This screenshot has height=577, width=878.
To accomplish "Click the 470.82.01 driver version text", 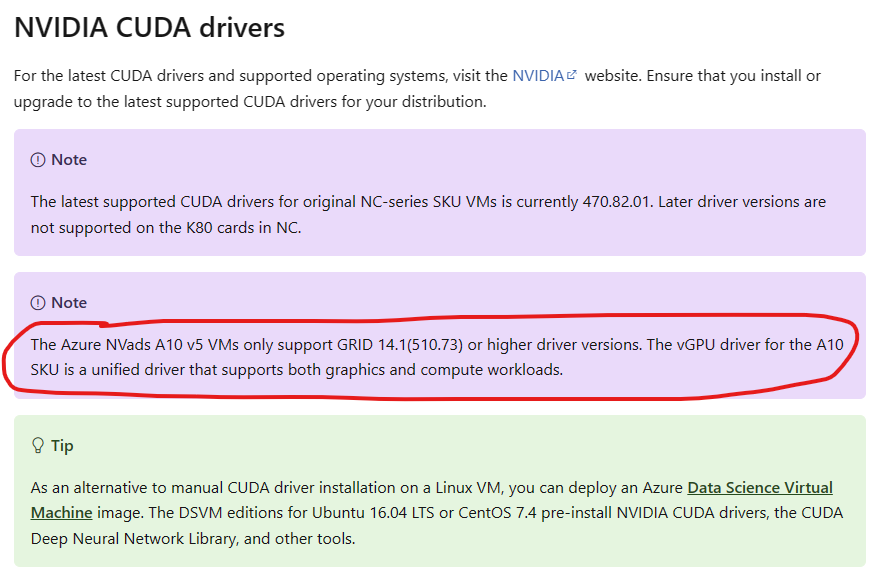I will (x=617, y=202).
